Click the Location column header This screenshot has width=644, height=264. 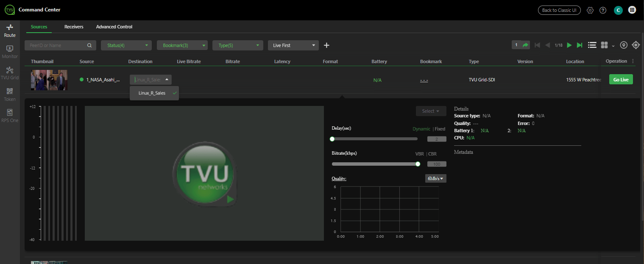tap(575, 61)
